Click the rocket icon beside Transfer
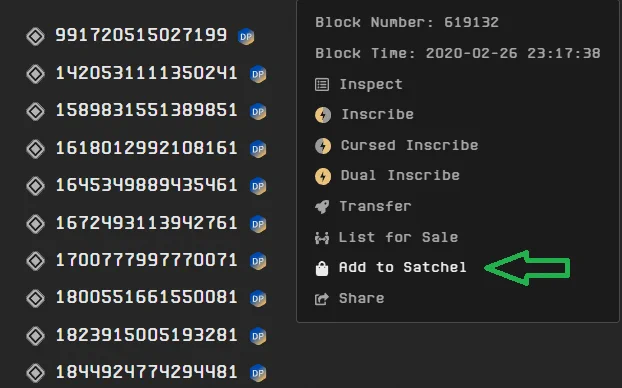622x388 pixels. [322, 207]
